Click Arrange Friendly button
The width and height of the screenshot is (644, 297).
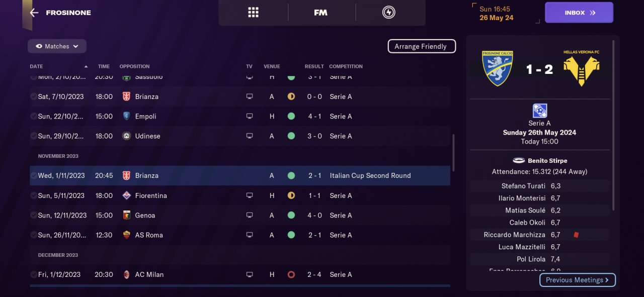coord(421,46)
